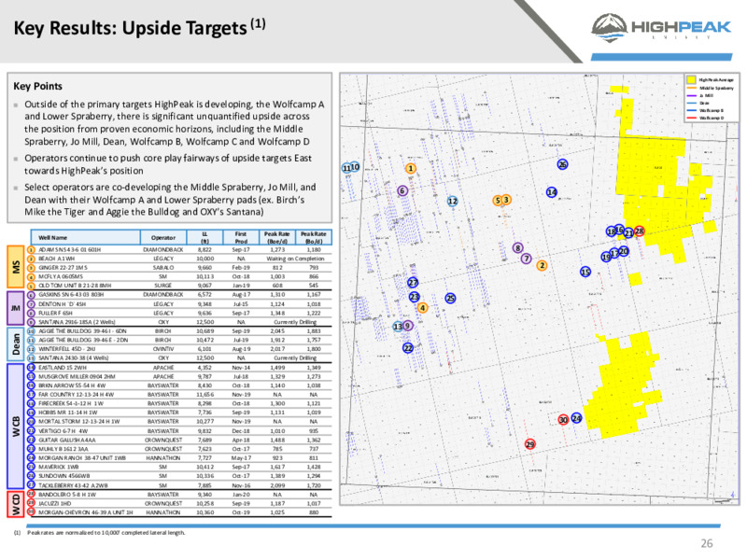Viewport: 747px width, 560px height.
Task: Click the 'OVINTIV' operator cell
Action: pos(163,349)
